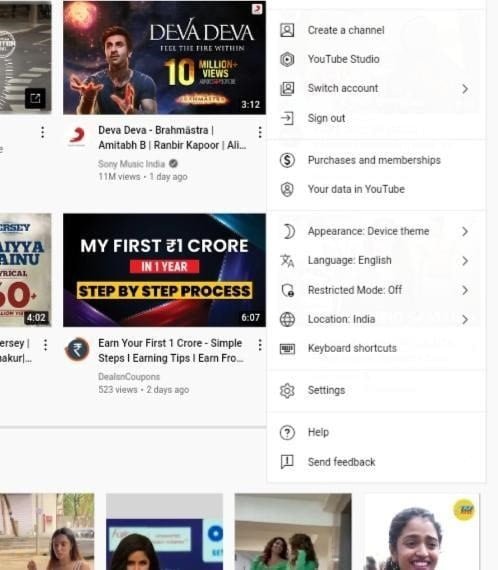This screenshot has width=498, height=570.
Task: Open Keyboard shortcuts entry
Action: click(376, 348)
